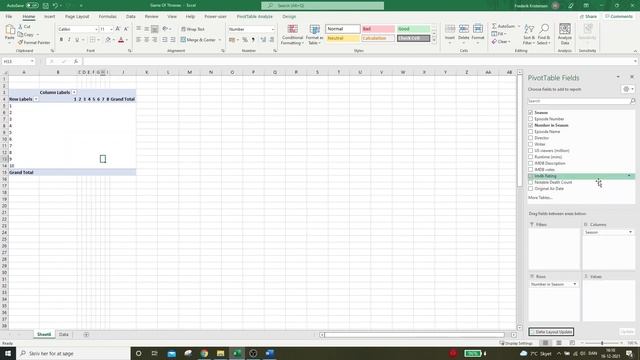Click the zoom slider in status bar

coord(602,343)
